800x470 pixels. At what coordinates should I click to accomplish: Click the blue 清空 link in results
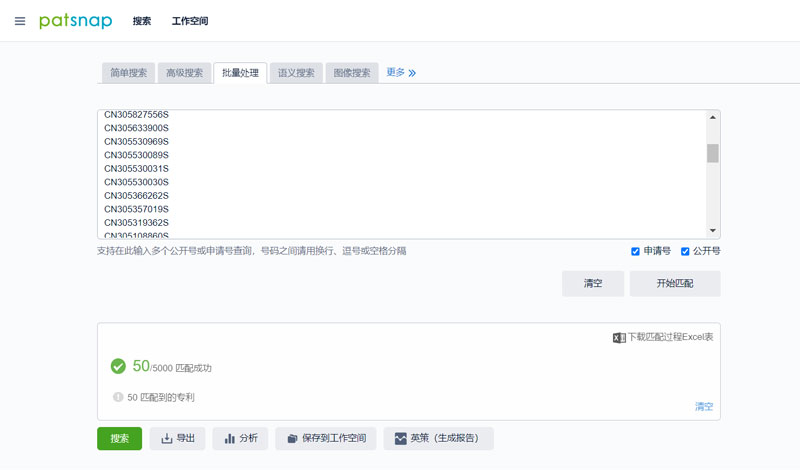point(704,406)
